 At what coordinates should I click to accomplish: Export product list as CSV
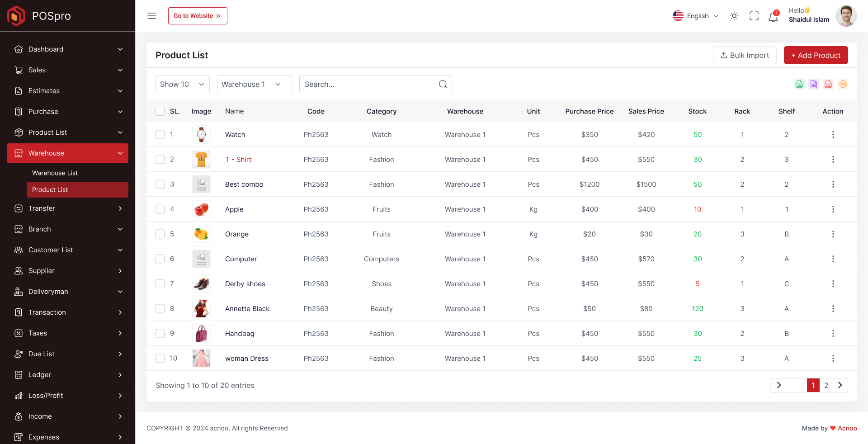pyautogui.click(x=799, y=84)
